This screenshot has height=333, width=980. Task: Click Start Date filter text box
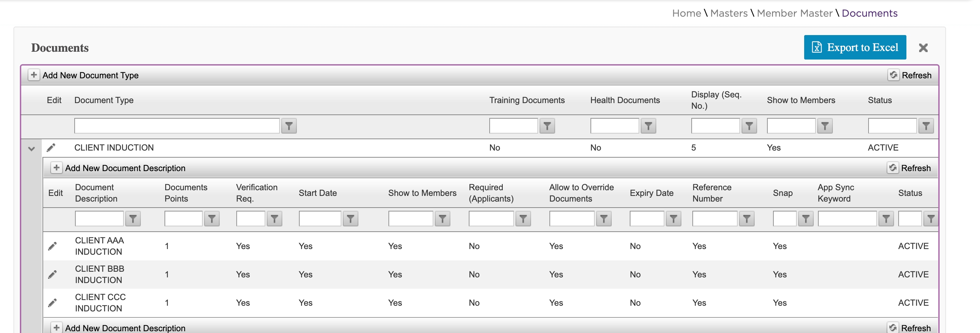[x=320, y=219]
